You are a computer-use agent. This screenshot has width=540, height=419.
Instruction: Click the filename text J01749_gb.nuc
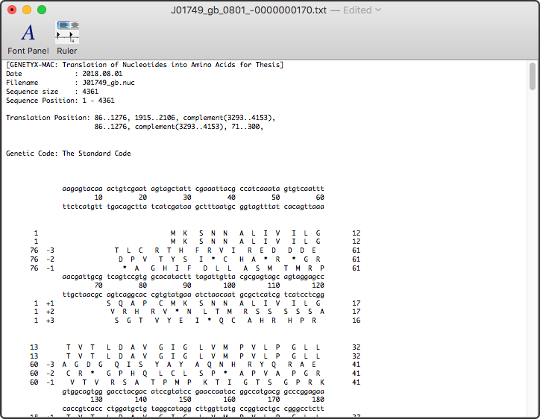[x=108, y=83]
